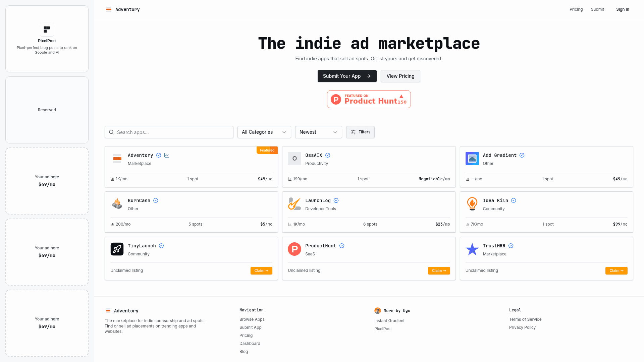The width and height of the screenshot is (644, 362).
Task: Open the analytics chart icon beside Adventory
Action: (167, 155)
